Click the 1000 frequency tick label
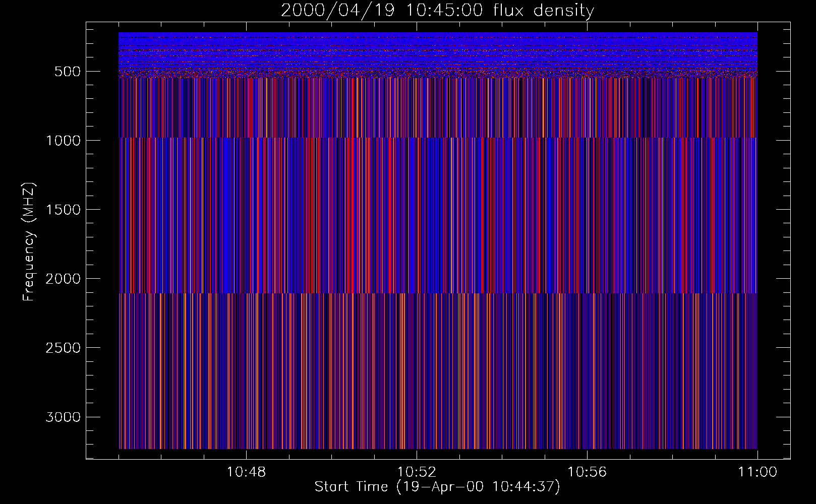Image resolution: width=816 pixels, height=504 pixels. coord(63,141)
